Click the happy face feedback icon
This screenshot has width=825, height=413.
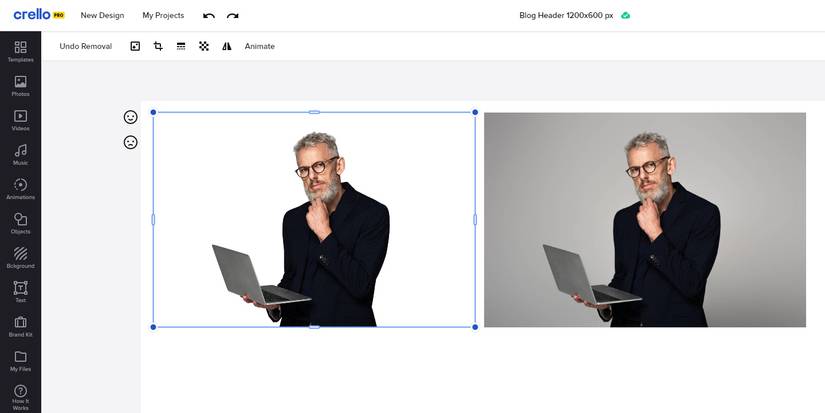130,117
